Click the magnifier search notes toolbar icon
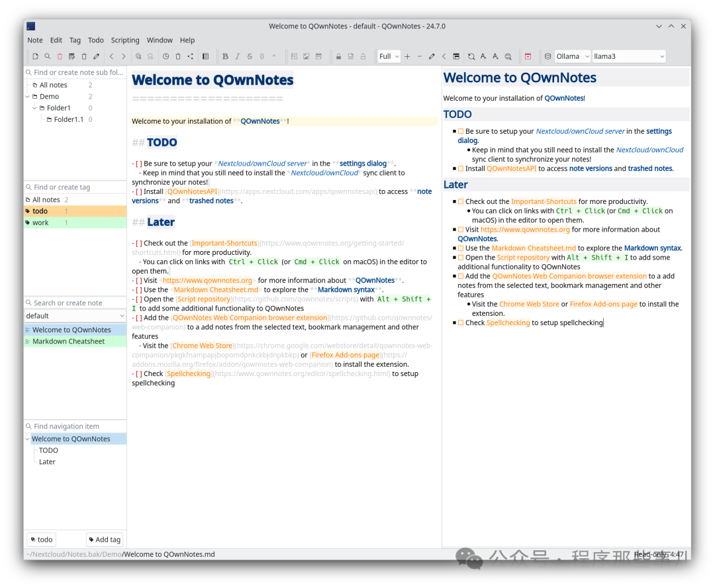Image resolution: width=715 pixels, height=588 pixels. pyautogui.click(x=48, y=56)
